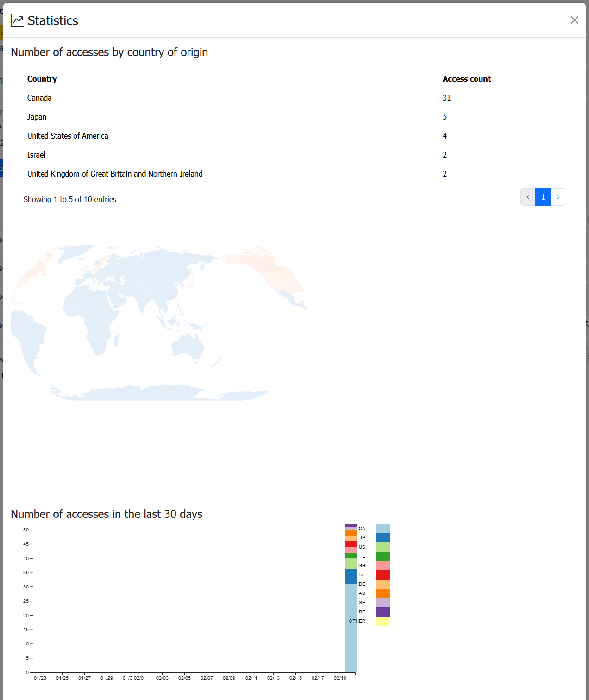This screenshot has width=589, height=700.
Task: Click the OTHER legend label
Action: coord(357,621)
